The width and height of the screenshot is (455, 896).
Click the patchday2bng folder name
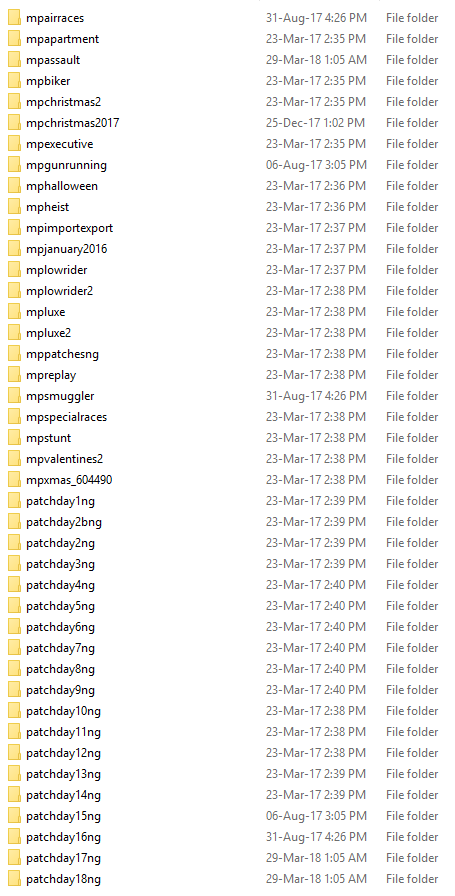[64, 522]
